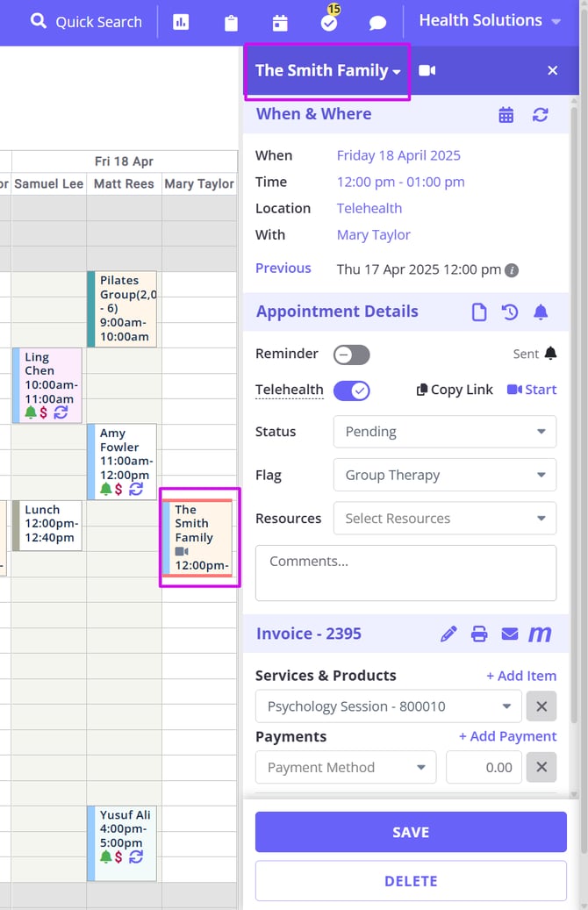This screenshot has height=910, width=588.
Task: Click into the Comments text box
Action: click(405, 572)
